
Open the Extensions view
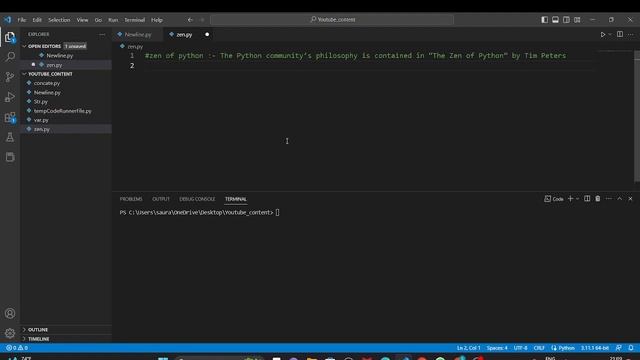point(10,117)
